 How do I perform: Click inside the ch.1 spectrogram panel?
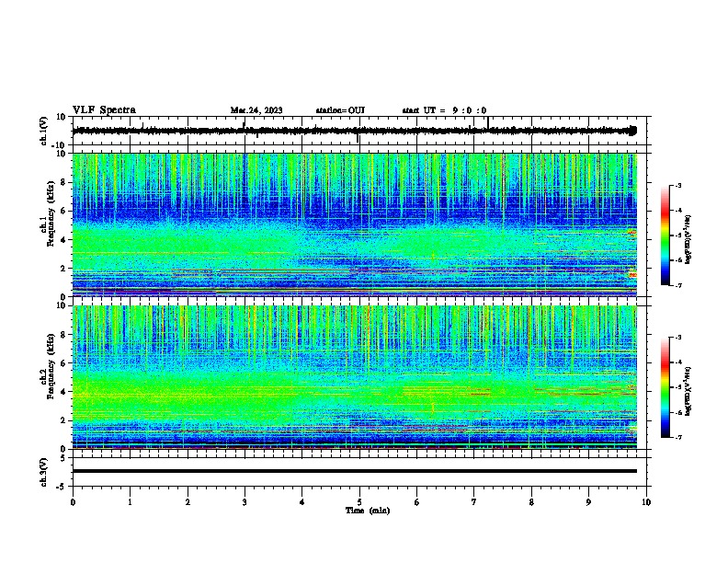pos(355,224)
